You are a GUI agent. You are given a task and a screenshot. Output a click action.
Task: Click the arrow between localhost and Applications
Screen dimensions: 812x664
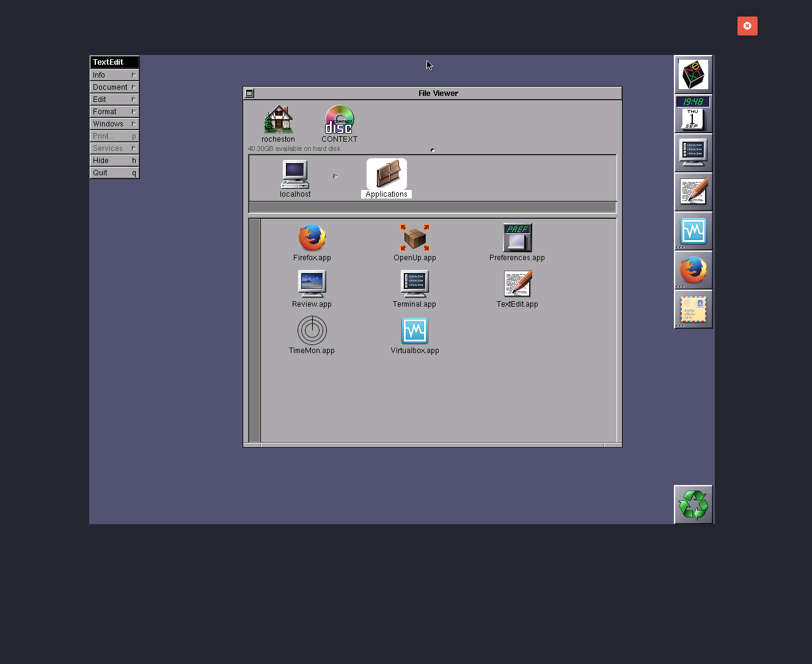335,176
